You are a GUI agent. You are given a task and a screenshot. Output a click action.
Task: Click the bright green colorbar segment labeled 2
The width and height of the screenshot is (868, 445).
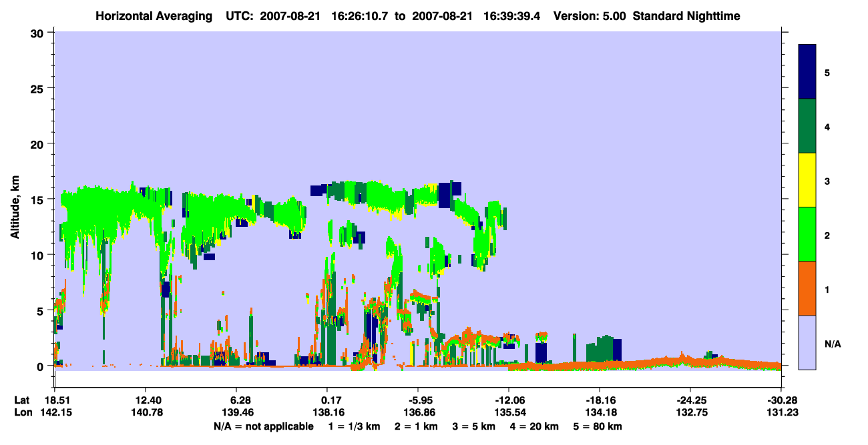pyautogui.click(x=807, y=234)
